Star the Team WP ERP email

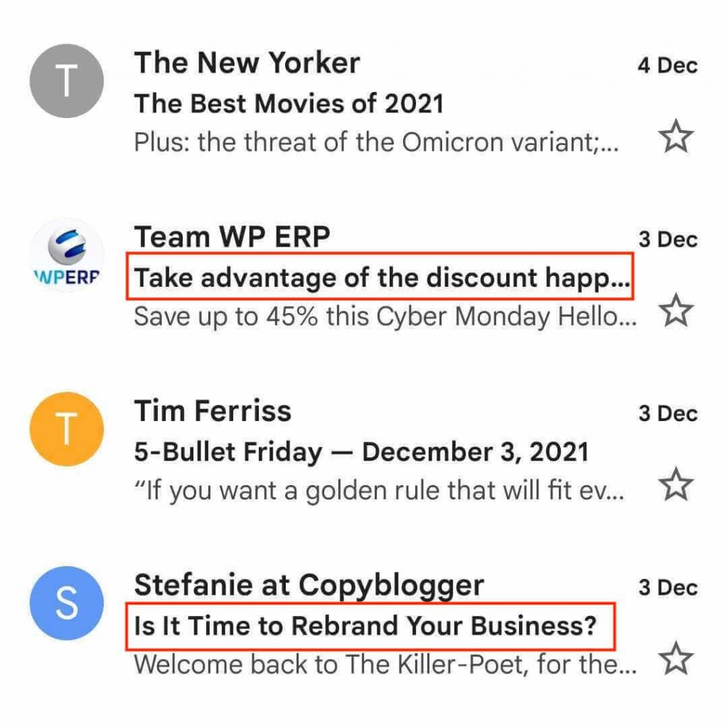tap(676, 311)
